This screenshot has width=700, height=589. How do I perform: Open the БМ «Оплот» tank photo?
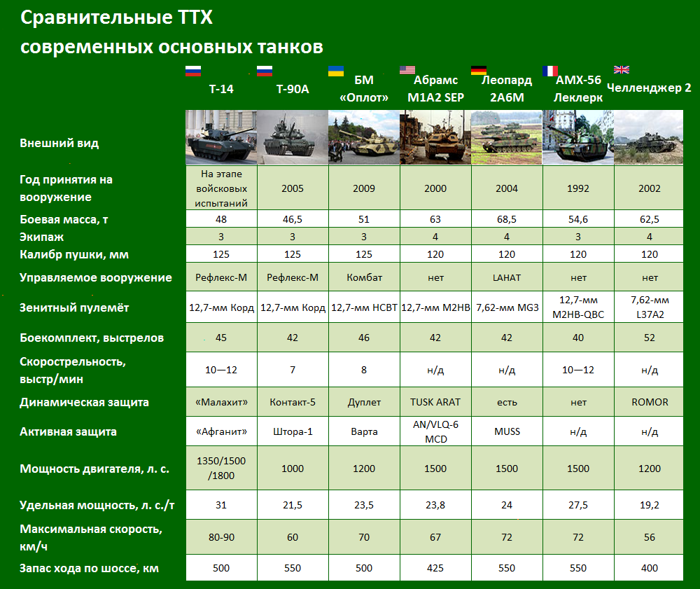pos(364,137)
